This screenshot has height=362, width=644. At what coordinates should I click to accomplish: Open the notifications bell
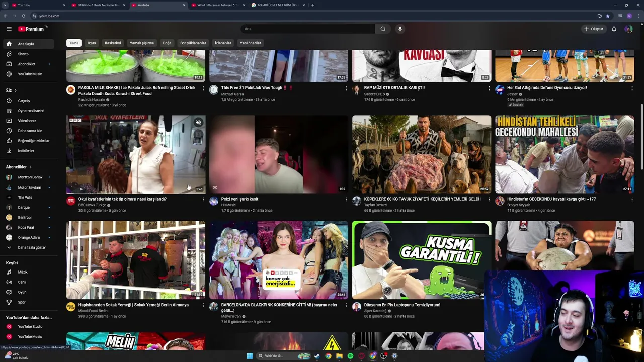[614, 29]
